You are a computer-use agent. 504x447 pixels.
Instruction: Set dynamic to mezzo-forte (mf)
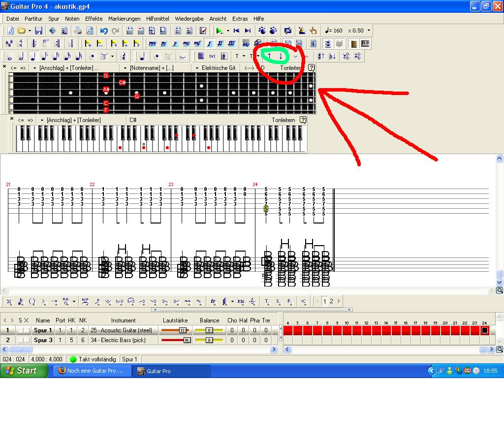pos(198,43)
